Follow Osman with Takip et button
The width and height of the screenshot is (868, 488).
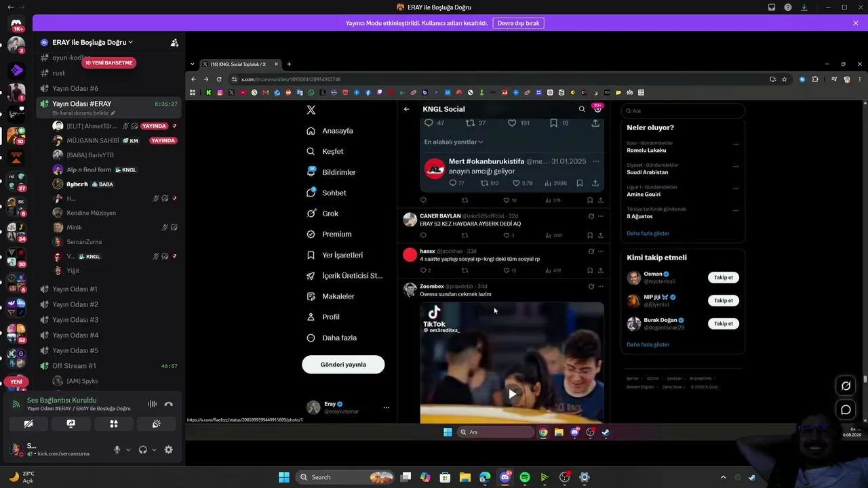724,277
